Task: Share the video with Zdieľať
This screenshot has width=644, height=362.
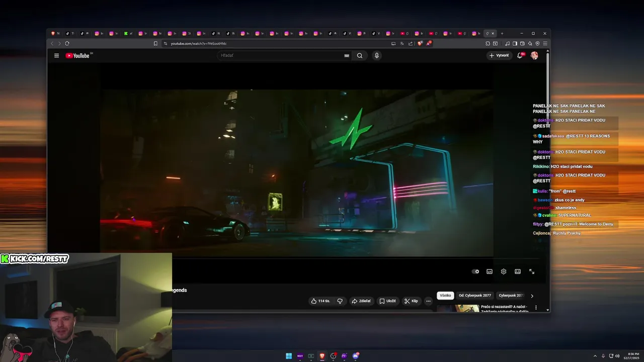Action: (361, 301)
